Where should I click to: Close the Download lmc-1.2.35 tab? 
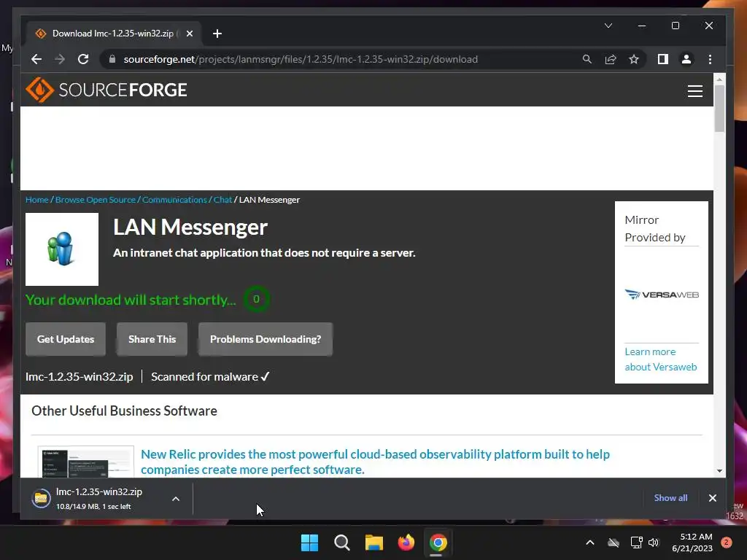click(190, 34)
